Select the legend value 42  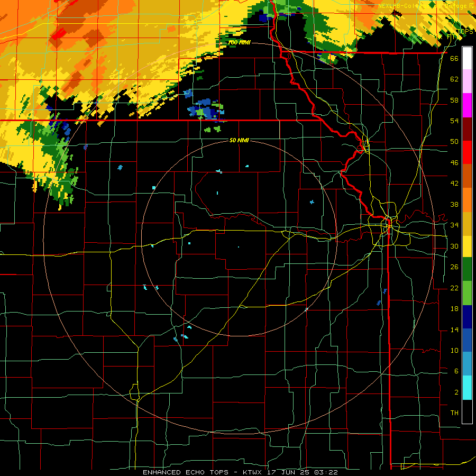(454, 184)
